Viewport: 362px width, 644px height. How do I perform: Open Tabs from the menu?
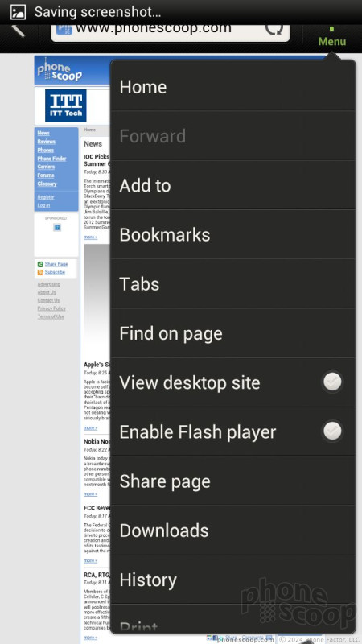click(232, 284)
